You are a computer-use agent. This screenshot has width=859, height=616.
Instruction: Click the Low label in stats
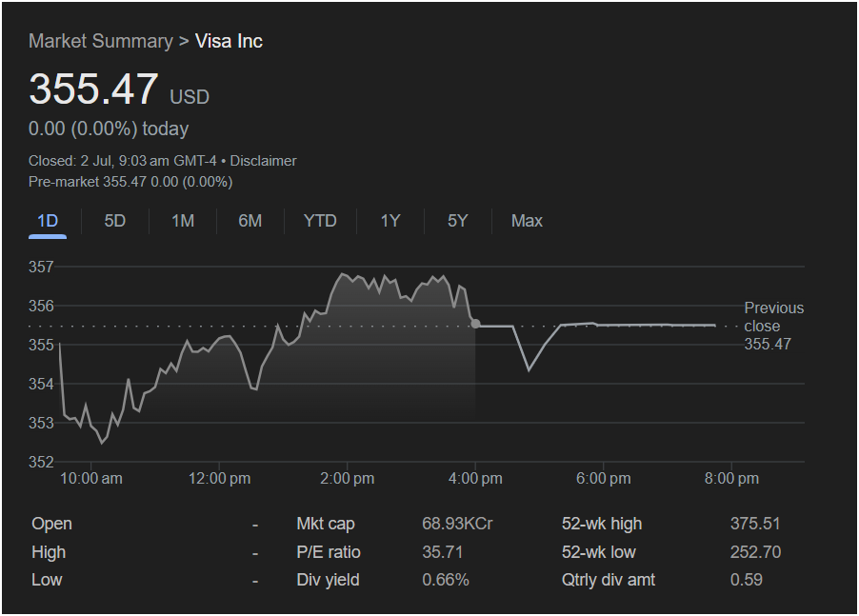coord(47,581)
